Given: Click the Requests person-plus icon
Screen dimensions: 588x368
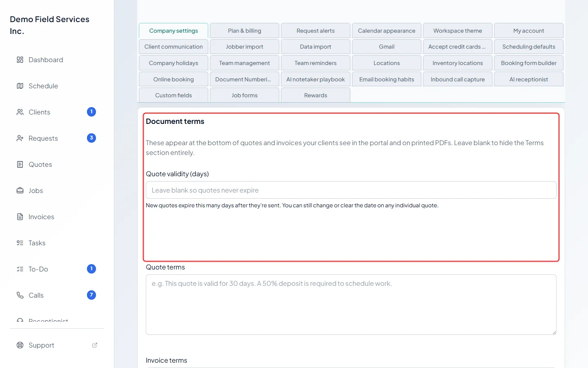Looking at the screenshot, I should coord(20,138).
